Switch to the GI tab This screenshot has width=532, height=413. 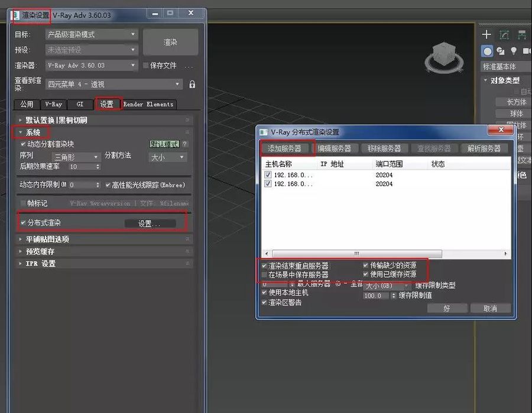click(80, 105)
